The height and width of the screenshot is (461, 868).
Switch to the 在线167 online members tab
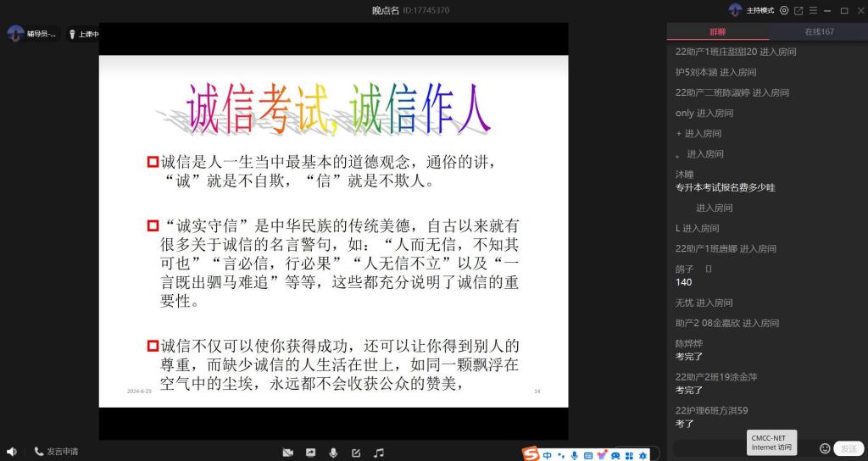click(x=819, y=31)
